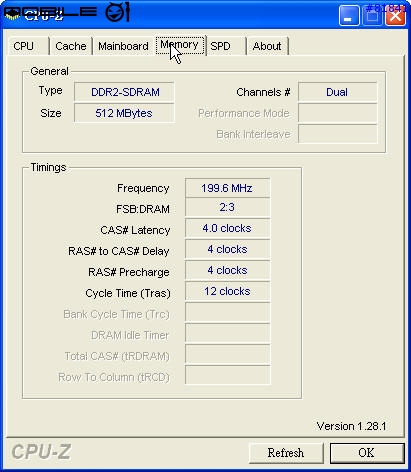The width and height of the screenshot is (411, 472).
Task: Click the RAS# to CAS# Delay value
Action: [227, 249]
